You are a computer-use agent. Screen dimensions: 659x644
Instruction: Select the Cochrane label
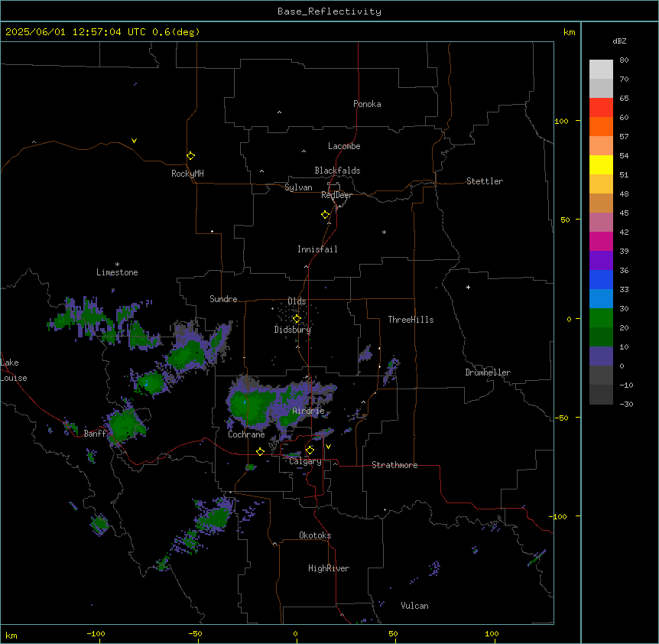coord(246,434)
